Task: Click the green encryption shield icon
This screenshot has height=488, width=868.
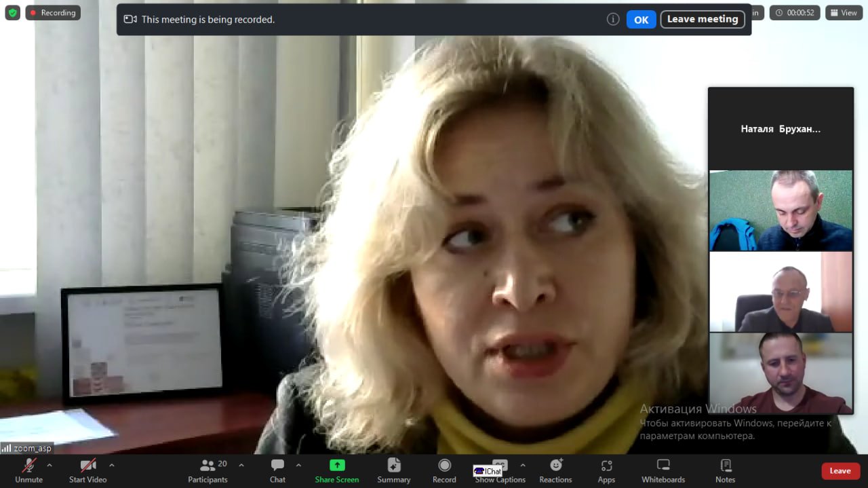Action: [12, 13]
